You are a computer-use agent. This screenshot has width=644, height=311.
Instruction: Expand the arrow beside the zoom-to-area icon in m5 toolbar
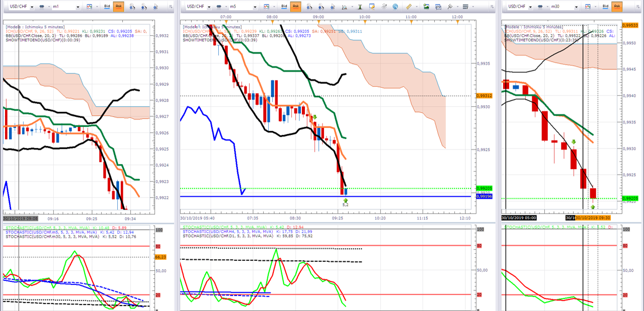tap(352, 7)
